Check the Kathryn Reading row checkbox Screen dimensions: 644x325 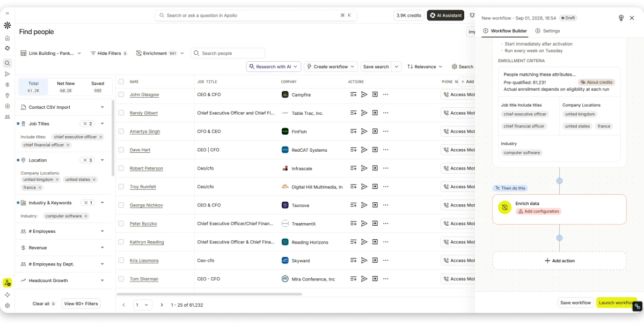point(121,242)
